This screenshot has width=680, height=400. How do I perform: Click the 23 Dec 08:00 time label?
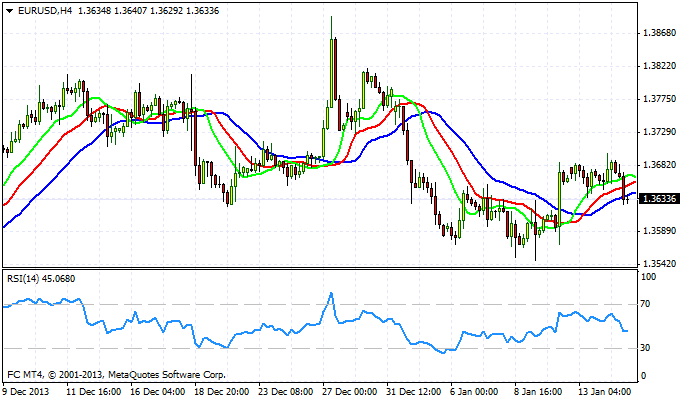285,392
